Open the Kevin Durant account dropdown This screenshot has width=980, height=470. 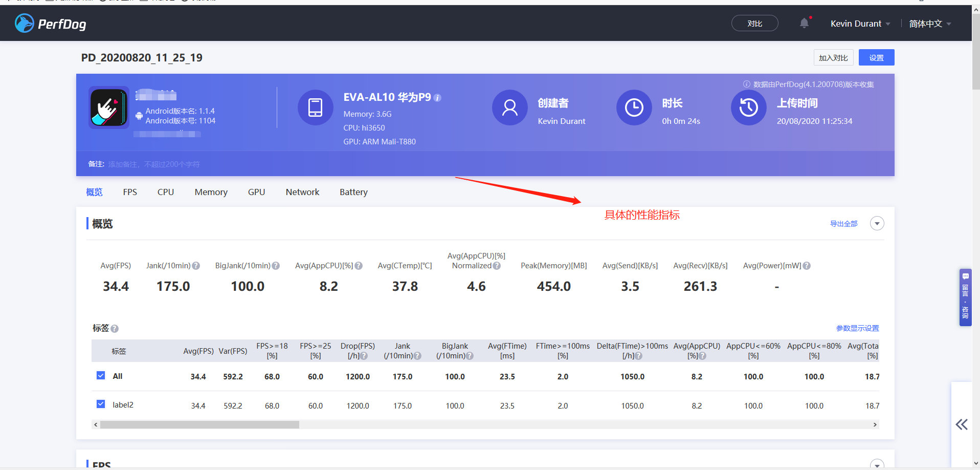pos(860,24)
